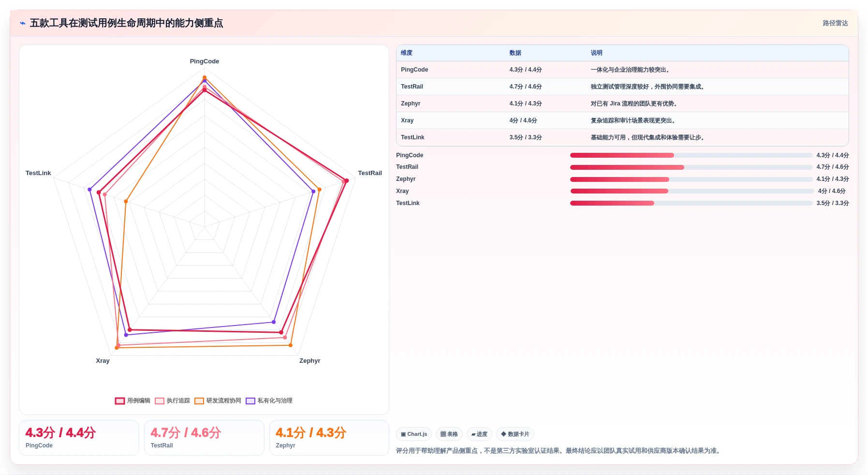Screen dimensions: 868x475
Task: Select the TestLink table row name
Action: [x=412, y=137]
